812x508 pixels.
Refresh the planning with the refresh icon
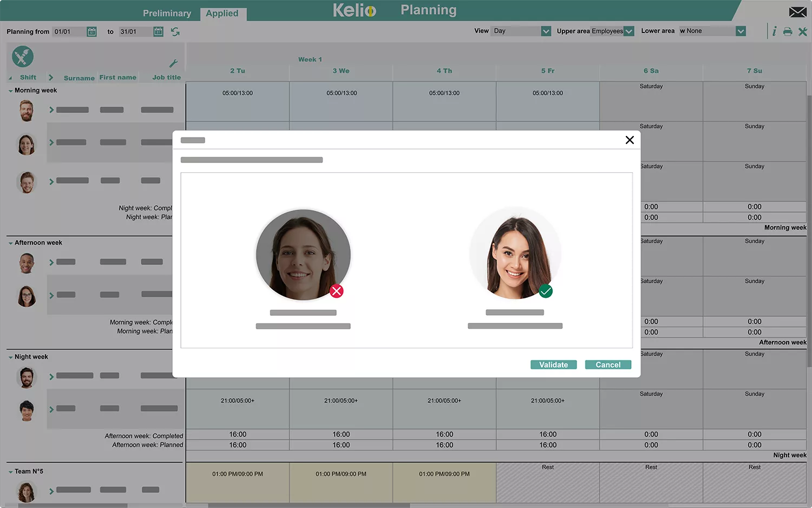coord(175,32)
